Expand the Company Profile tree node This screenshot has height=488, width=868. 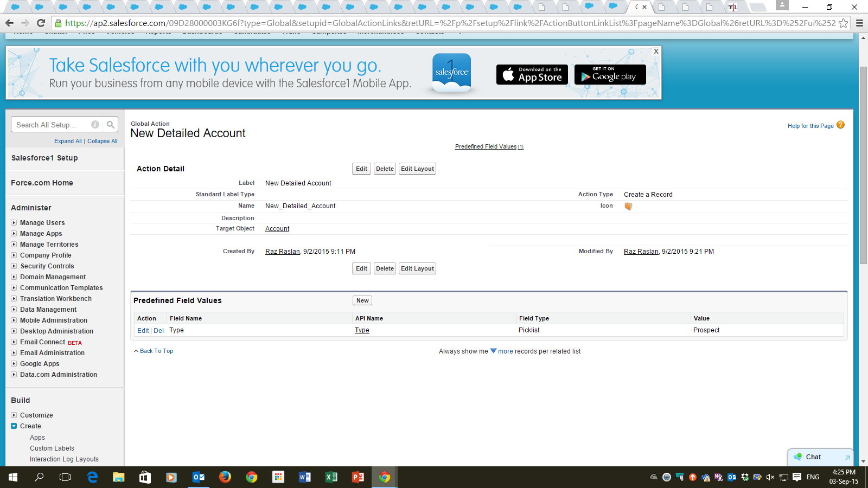[14, 255]
